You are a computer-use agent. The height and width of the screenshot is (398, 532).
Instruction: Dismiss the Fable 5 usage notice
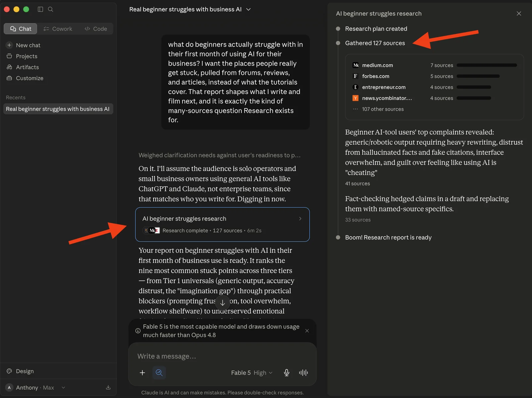pyautogui.click(x=307, y=331)
